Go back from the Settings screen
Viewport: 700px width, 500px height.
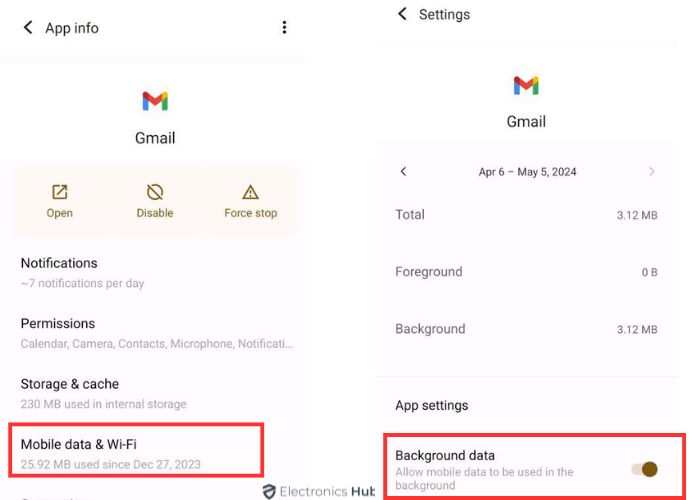(x=403, y=14)
